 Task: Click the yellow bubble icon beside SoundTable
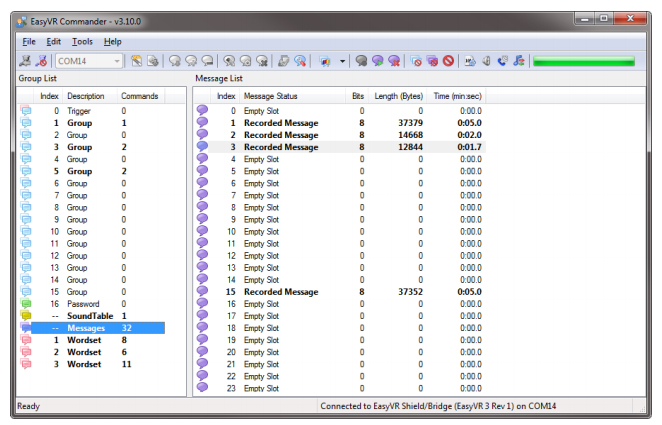tap(26, 316)
